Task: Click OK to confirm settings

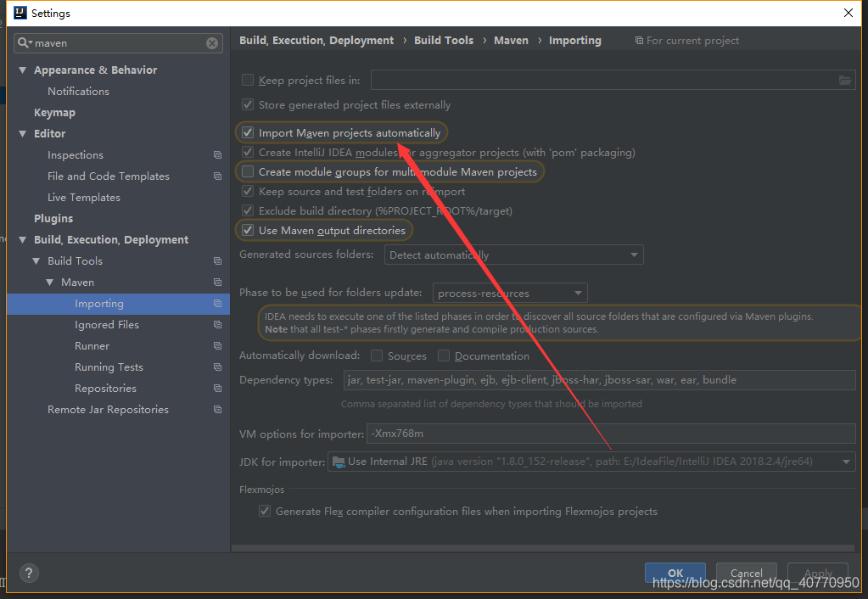Action: 675,573
